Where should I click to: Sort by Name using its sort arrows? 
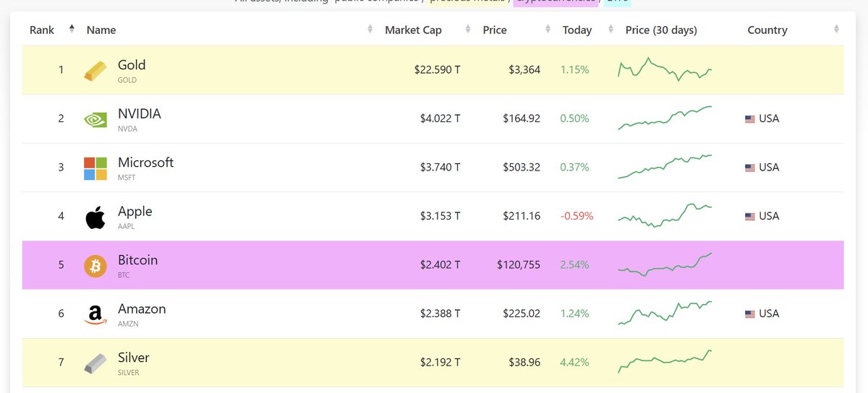[x=370, y=29]
